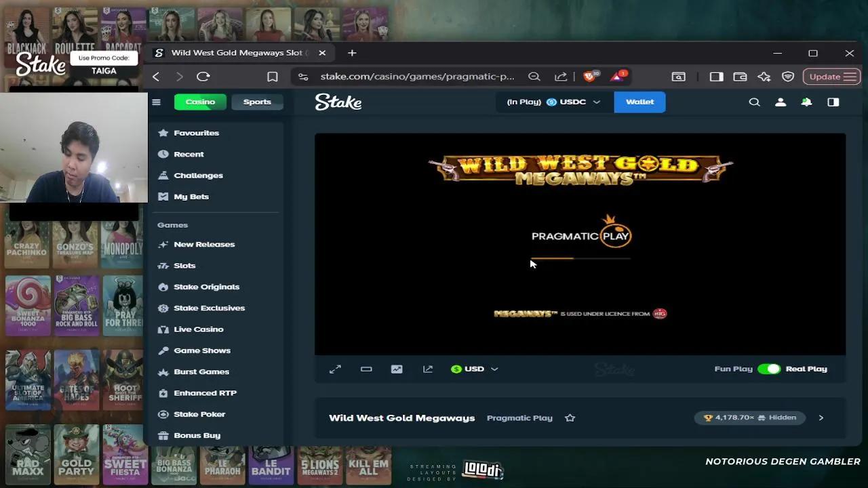Open a new browser tab
Viewport: 868px width, 488px height.
coord(352,53)
